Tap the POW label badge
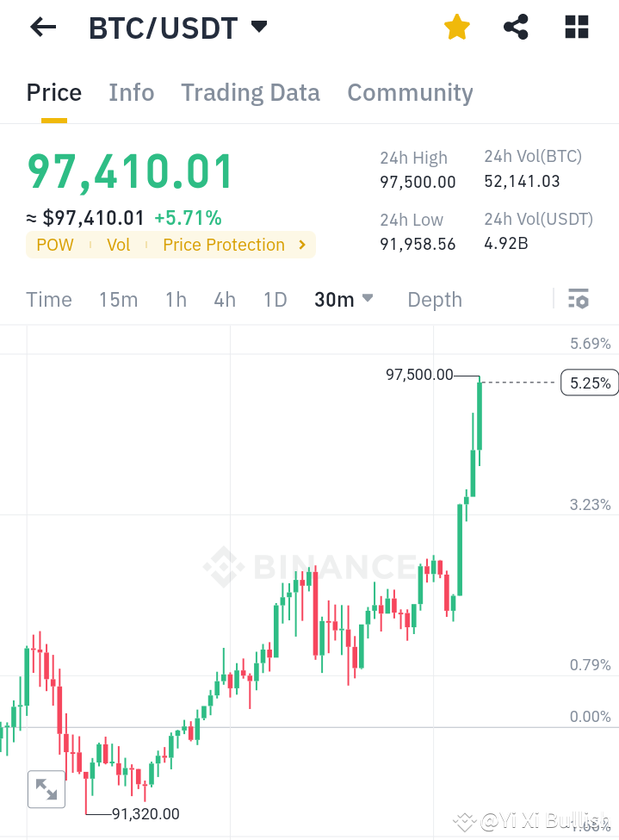The image size is (619, 840). click(x=54, y=245)
